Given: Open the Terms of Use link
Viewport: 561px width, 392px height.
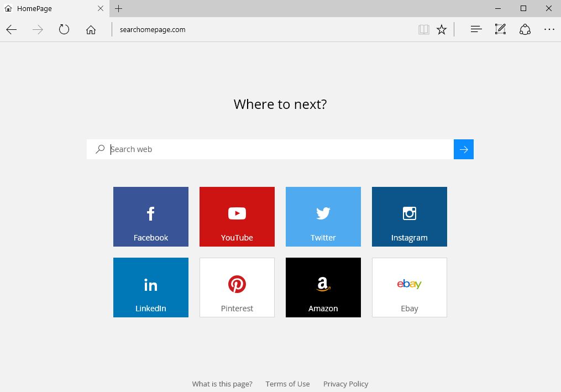Looking at the screenshot, I should click(287, 384).
